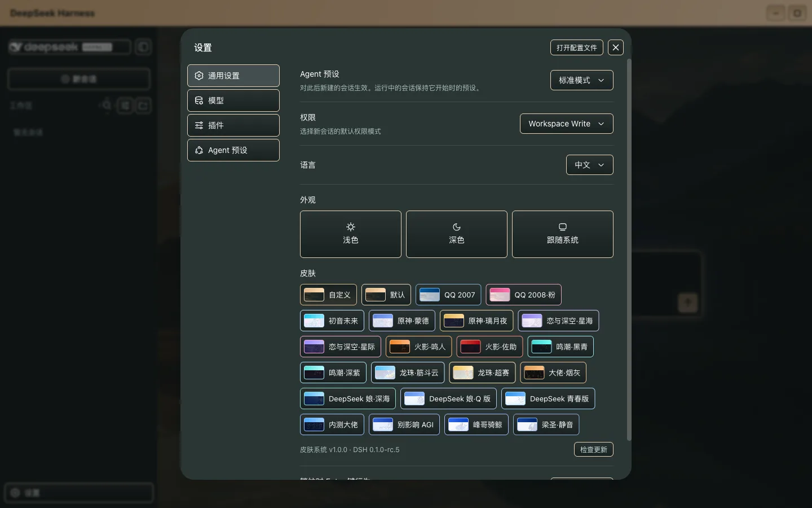This screenshot has height=508, width=812.
Task: Open the 中文 language dropdown
Action: click(589, 165)
